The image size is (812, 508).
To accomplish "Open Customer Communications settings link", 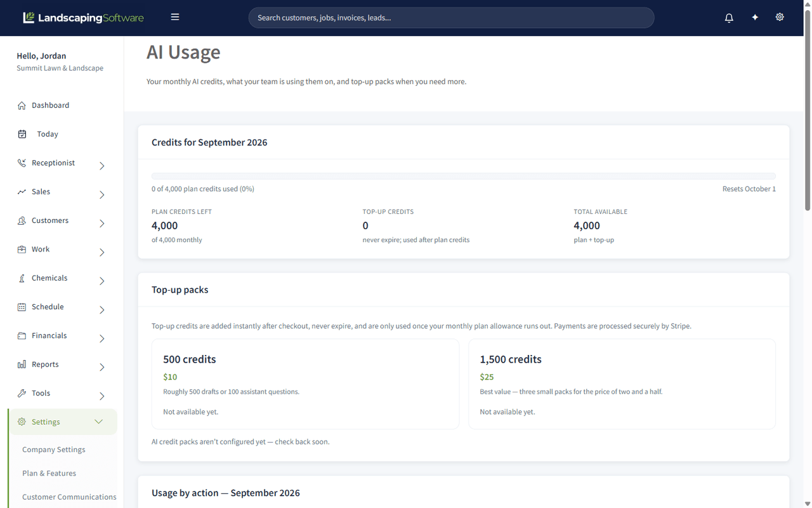I will [69, 497].
